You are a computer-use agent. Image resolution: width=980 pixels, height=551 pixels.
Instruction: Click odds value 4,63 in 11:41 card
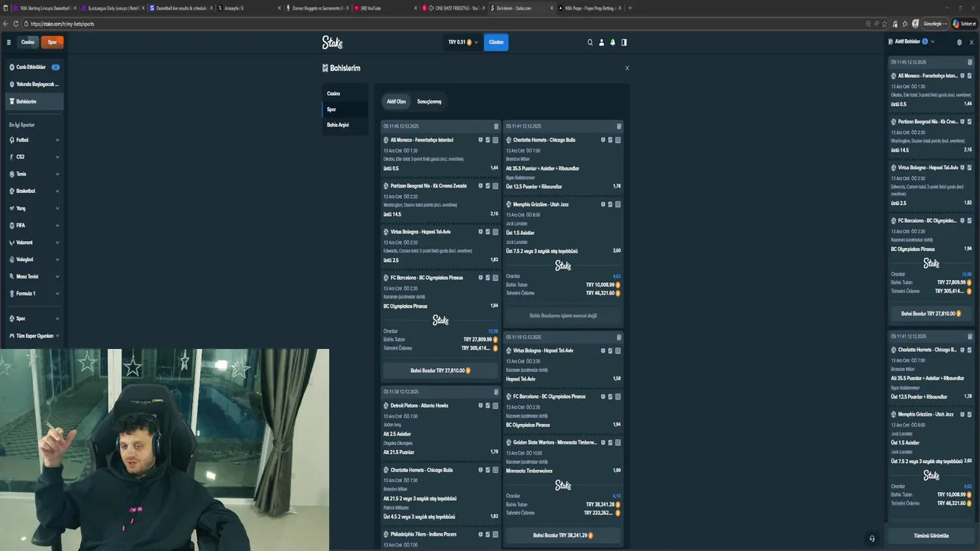tap(616, 276)
